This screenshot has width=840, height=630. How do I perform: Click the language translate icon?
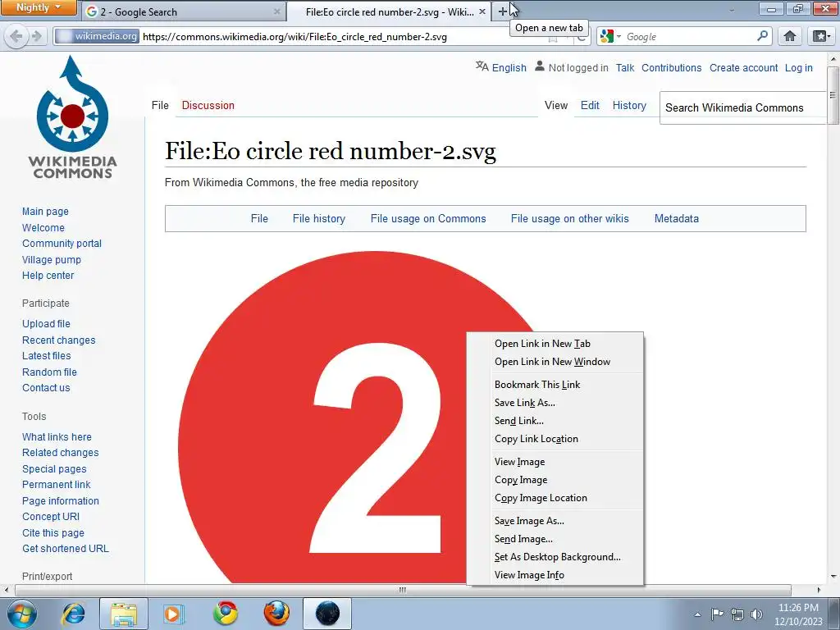click(482, 66)
